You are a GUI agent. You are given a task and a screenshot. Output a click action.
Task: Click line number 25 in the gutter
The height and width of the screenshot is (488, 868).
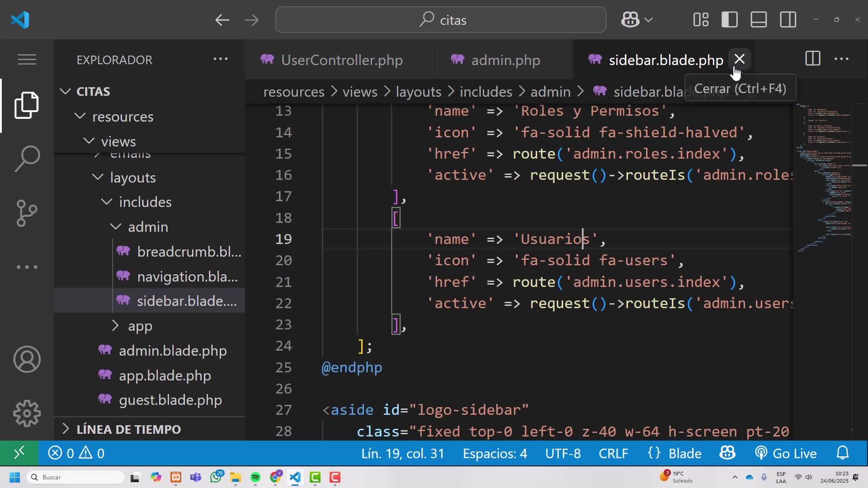point(283,367)
